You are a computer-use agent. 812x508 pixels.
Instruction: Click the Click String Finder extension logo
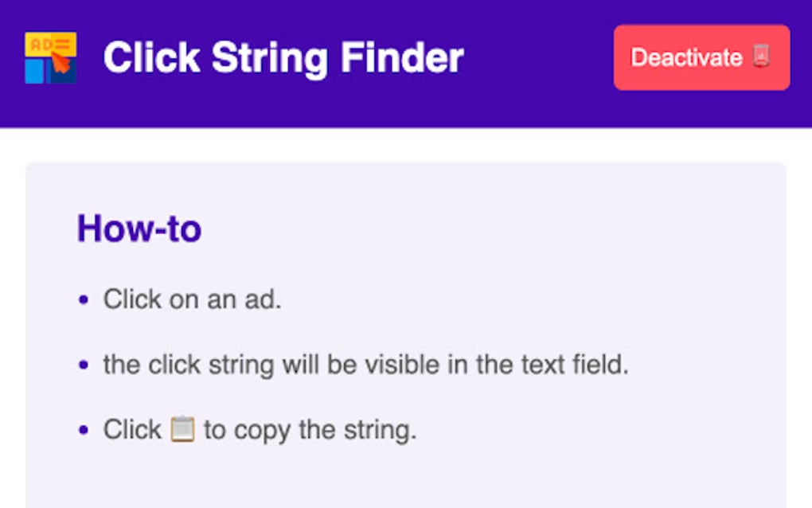pyautogui.click(x=51, y=56)
